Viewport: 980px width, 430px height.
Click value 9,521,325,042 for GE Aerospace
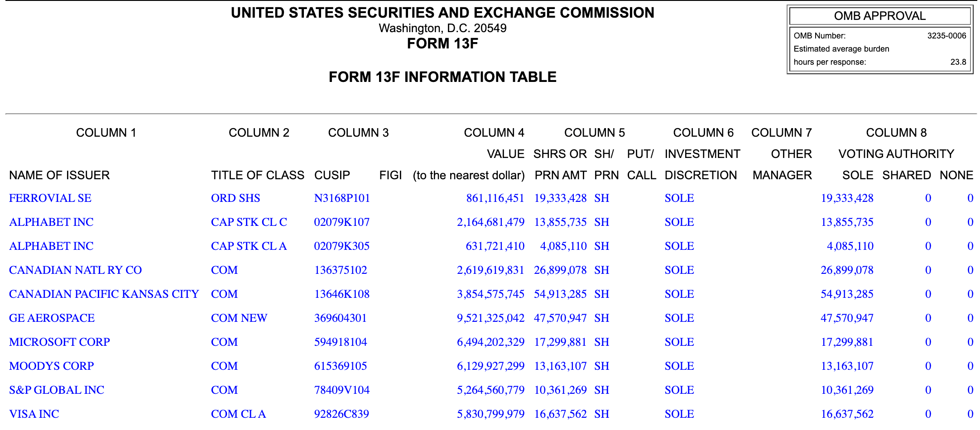490,318
